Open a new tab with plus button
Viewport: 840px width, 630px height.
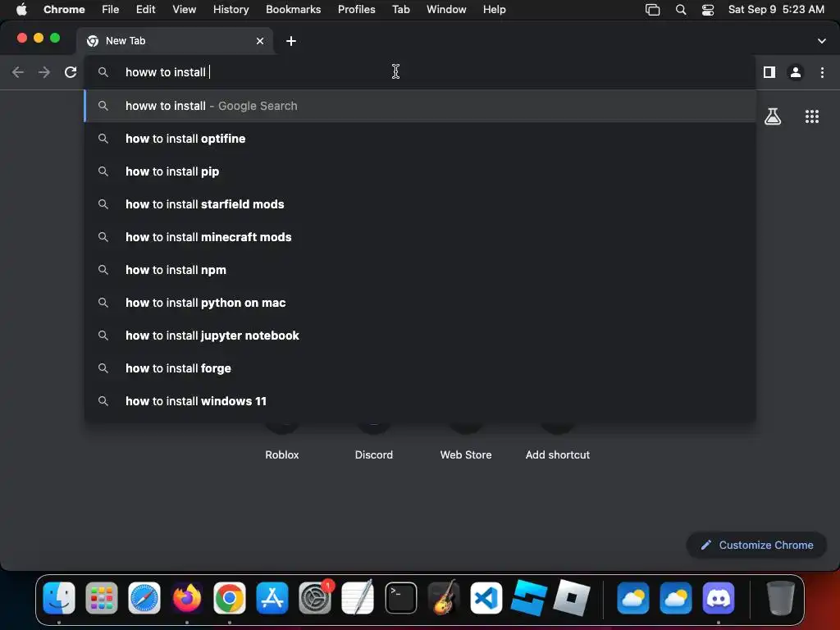[291, 41]
